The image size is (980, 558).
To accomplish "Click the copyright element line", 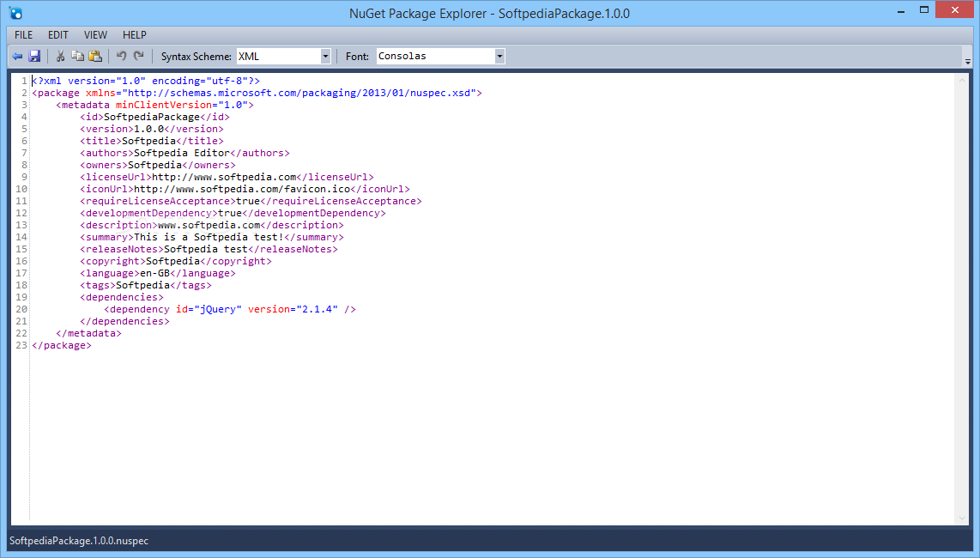I will [176, 261].
